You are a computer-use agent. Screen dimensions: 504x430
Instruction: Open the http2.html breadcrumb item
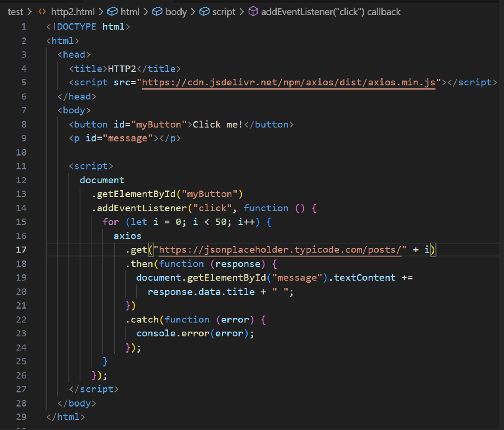[x=73, y=12]
